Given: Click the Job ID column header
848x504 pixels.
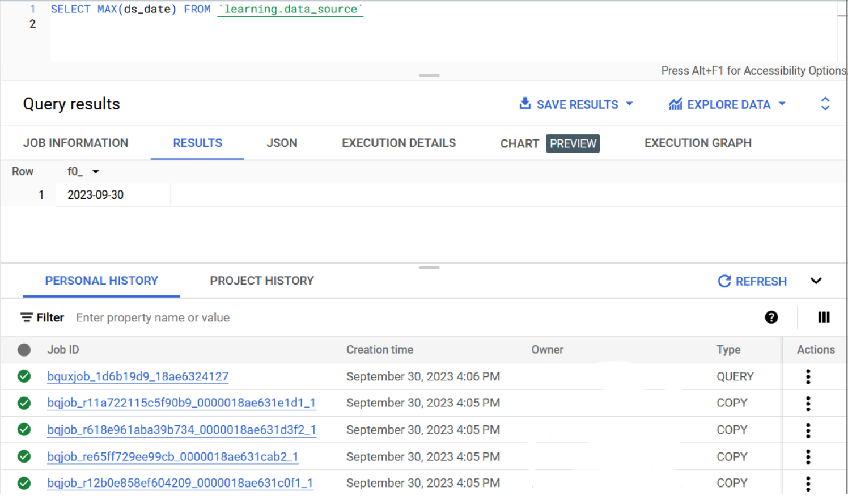Looking at the screenshot, I should click(x=63, y=350).
